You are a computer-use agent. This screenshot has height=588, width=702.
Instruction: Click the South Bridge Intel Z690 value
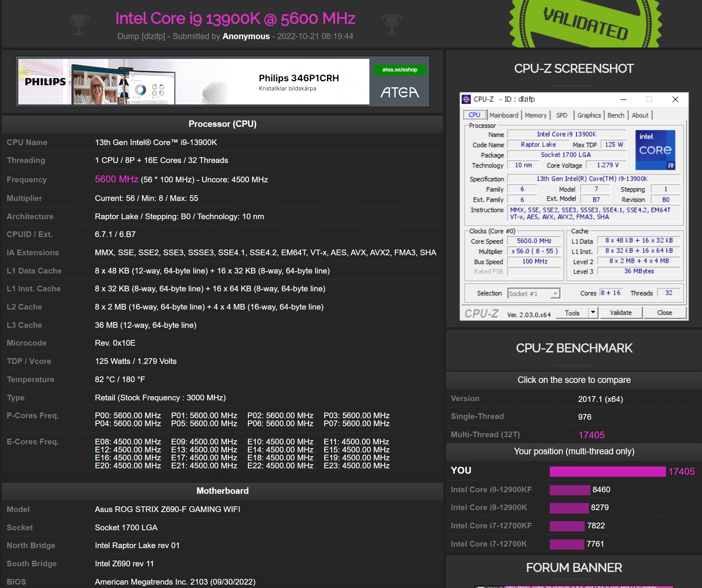(x=124, y=564)
